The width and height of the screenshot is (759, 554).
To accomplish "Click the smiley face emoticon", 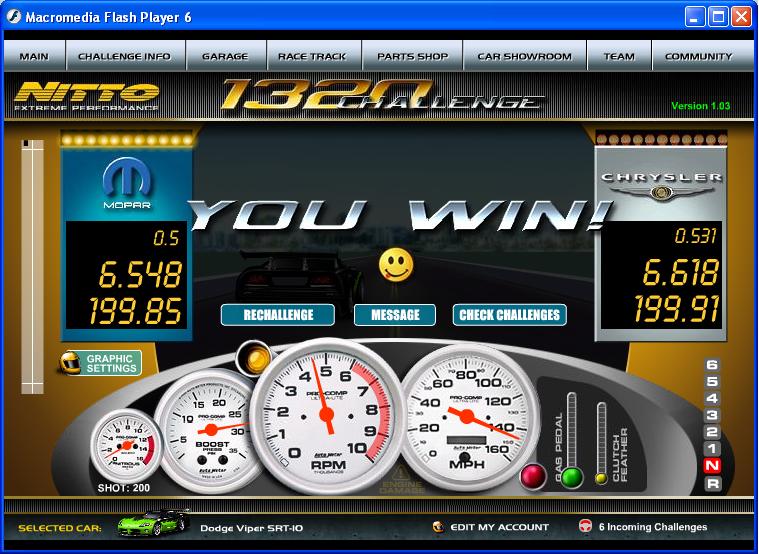I will [396, 265].
